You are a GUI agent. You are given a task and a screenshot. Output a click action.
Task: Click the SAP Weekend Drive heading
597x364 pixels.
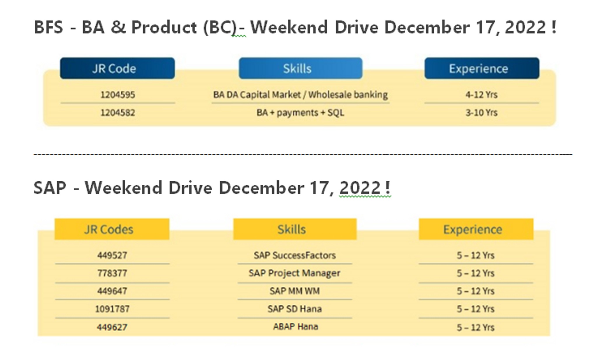(212, 188)
